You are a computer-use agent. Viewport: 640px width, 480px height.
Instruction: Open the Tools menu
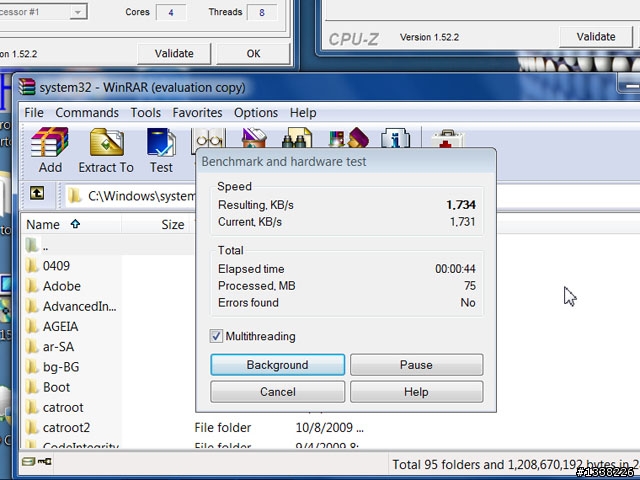click(146, 113)
